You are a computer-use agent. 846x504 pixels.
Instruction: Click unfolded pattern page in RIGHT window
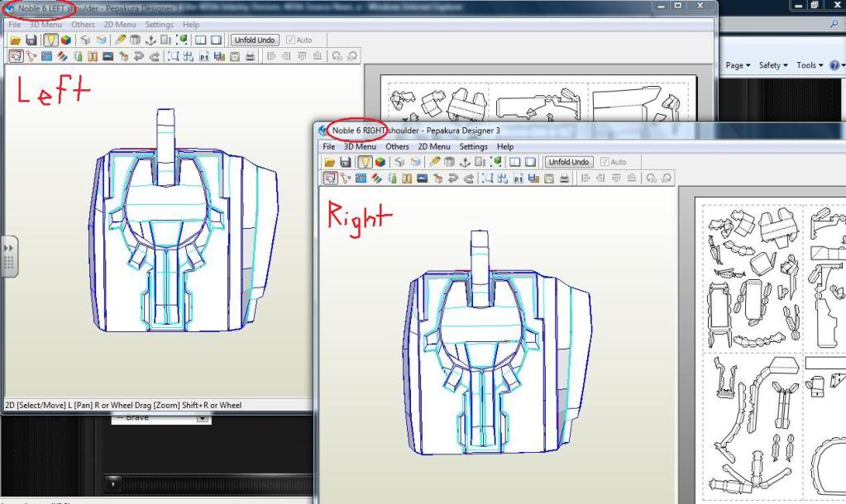pos(772,350)
